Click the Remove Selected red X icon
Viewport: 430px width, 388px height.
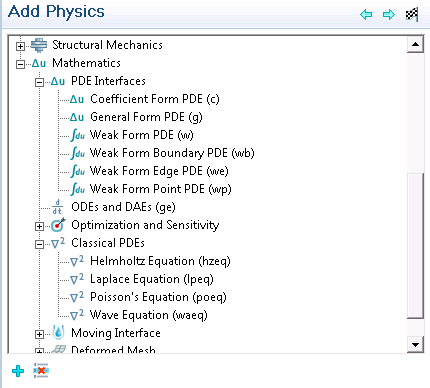(x=41, y=371)
